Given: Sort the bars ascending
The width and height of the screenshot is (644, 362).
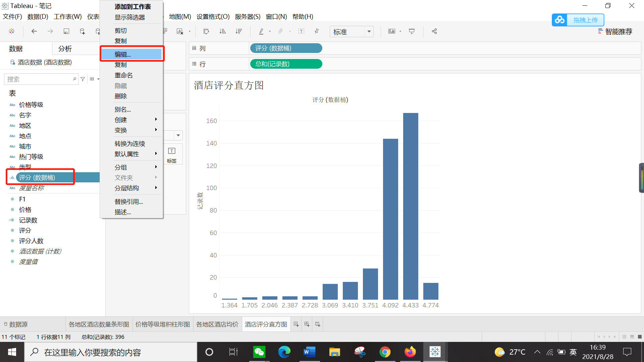Looking at the screenshot, I should pos(222,31).
